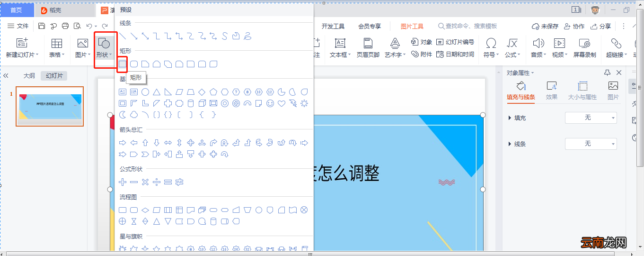Open the 图片工具 ribbon tab
Viewport: 644px width, 256px height.
coord(412,26)
